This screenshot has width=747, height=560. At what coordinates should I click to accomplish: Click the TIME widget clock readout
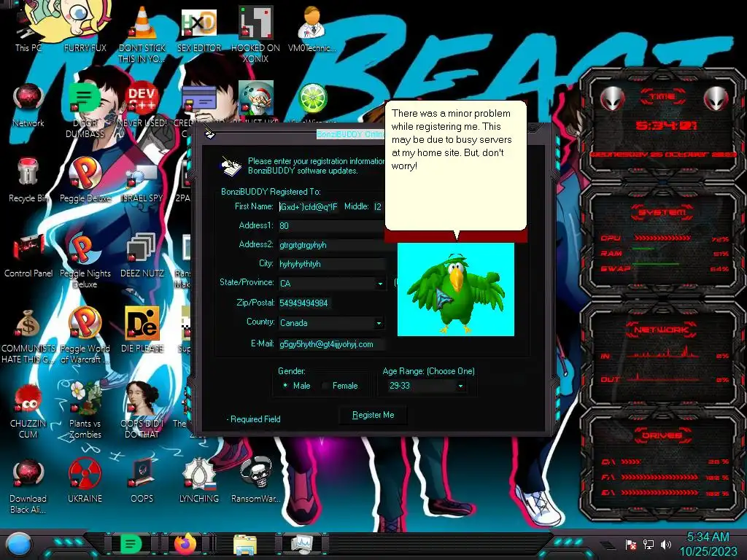point(666,125)
